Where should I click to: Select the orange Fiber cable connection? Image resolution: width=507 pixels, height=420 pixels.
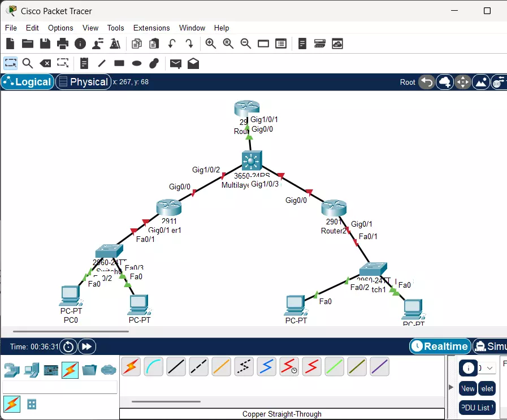pyautogui.click(x=221, y=366)
